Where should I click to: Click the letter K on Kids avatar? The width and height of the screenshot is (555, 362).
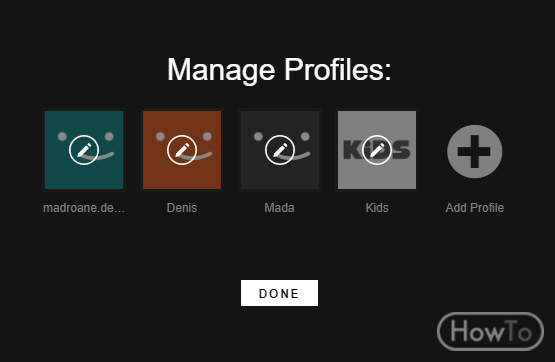click(x=351, y=150)
